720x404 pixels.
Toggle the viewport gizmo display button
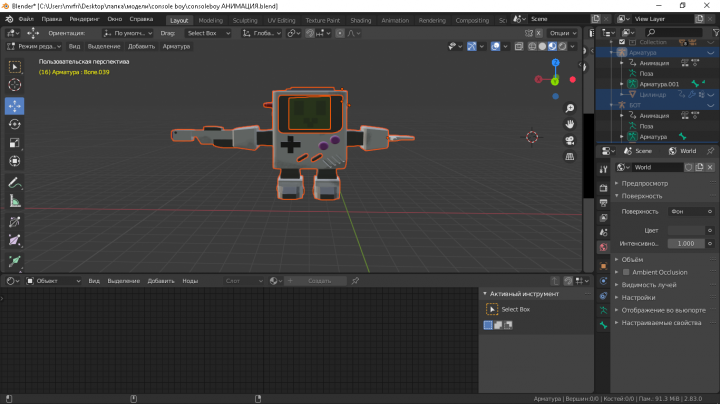point(472,46)
